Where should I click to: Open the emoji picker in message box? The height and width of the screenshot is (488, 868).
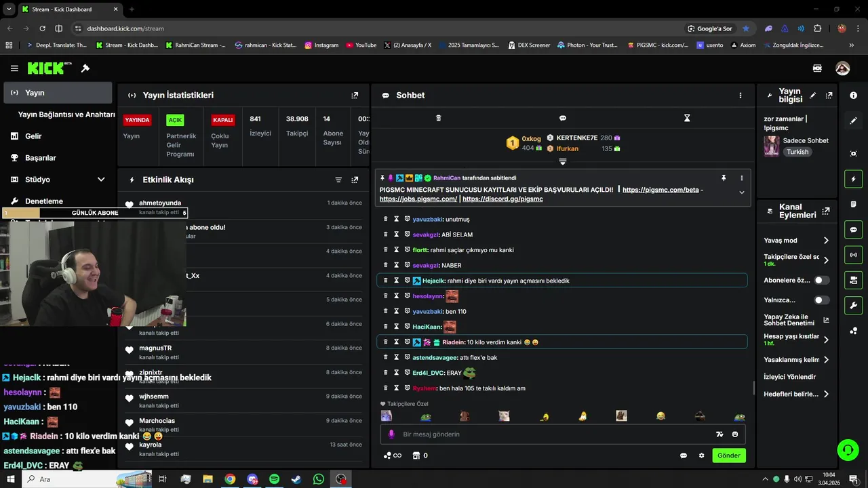736,434
